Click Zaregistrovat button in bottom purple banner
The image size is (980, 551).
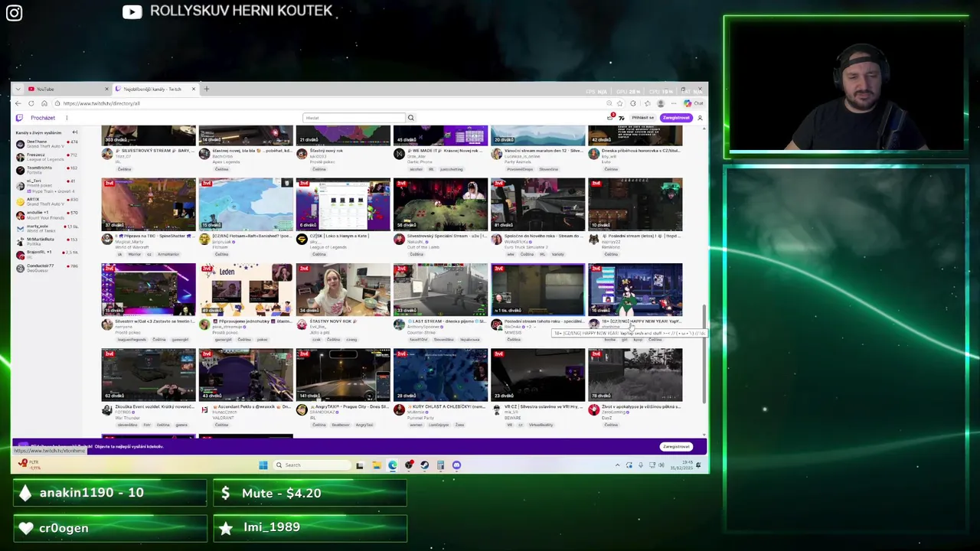(676, 446)
